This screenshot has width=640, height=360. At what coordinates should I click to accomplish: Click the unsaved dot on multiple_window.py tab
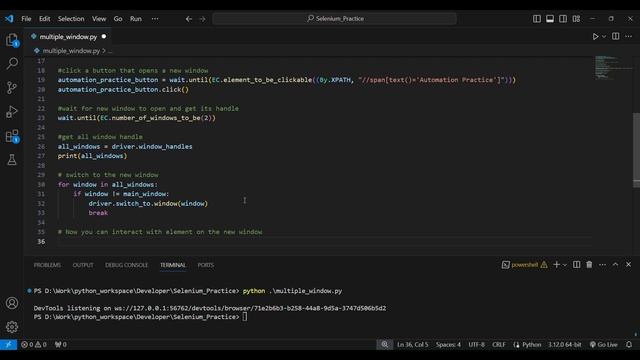[x=104, y=36]
